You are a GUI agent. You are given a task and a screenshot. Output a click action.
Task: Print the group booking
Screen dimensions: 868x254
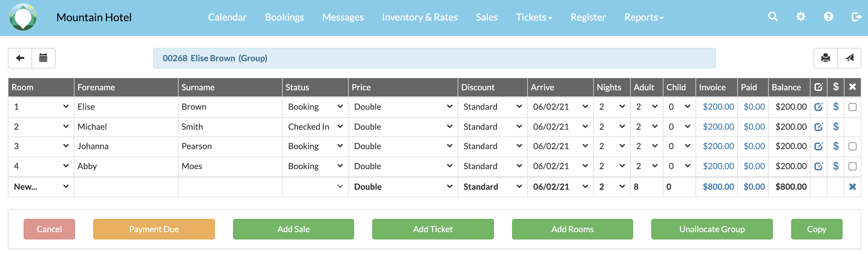tap(825, 58)
